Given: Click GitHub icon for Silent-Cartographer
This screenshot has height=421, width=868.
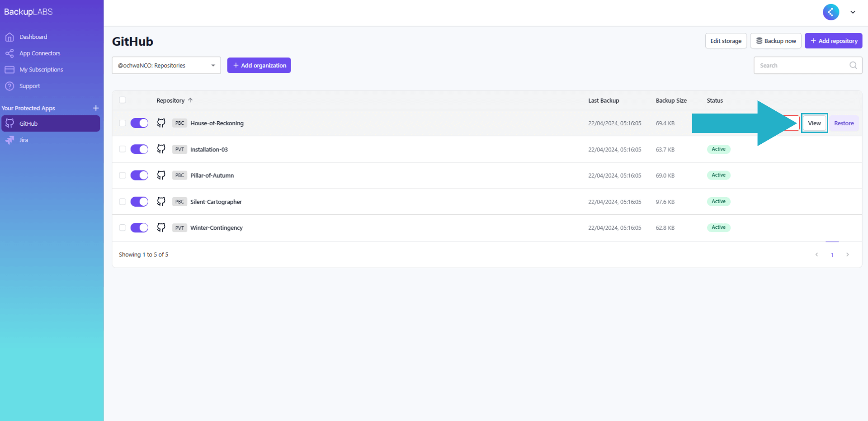Looking at the screenshot, I should pos(161,202).
